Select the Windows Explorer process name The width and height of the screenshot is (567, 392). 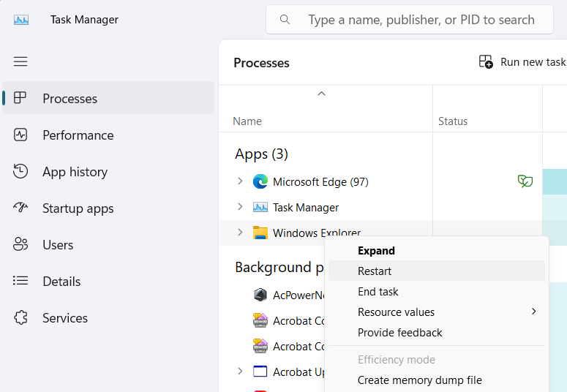[x=316, y=232]
